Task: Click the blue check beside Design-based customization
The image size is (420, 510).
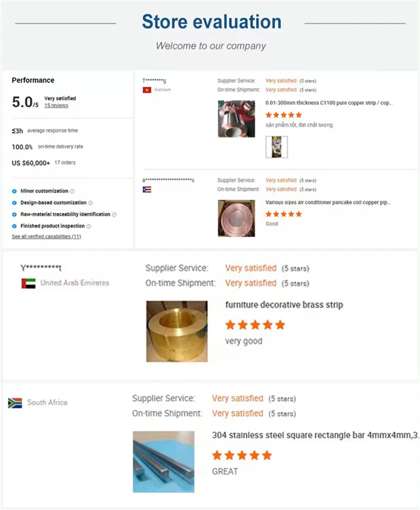Action: pos(14,203)
